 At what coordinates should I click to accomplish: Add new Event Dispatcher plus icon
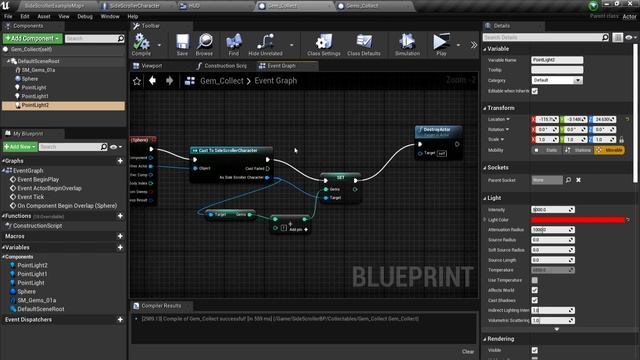[x=120, y=319]
